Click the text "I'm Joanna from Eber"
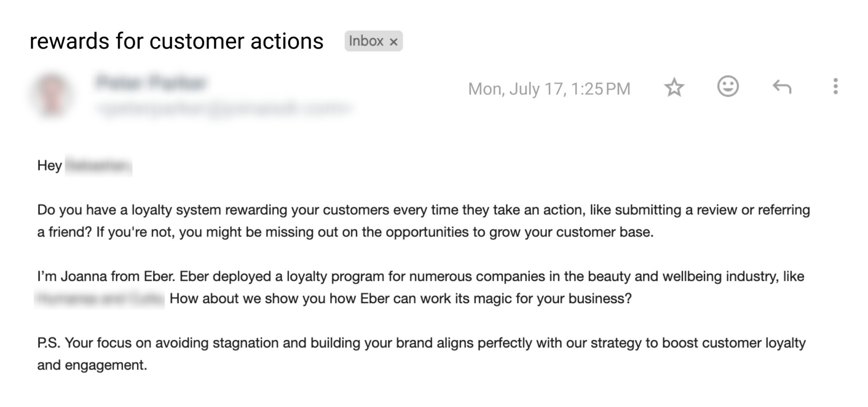 pos(106,276)
